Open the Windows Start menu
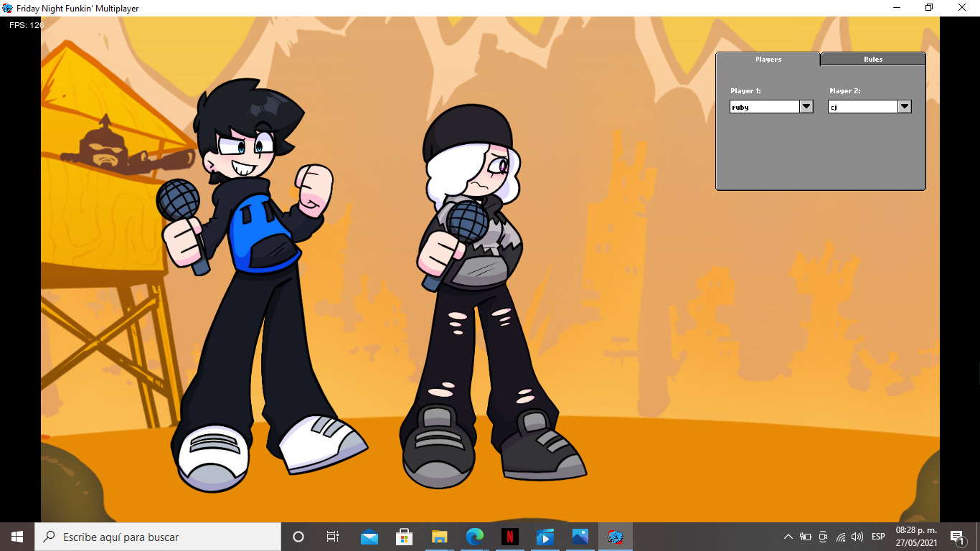This screenshot has height=551, width=980. click(17, 537)
